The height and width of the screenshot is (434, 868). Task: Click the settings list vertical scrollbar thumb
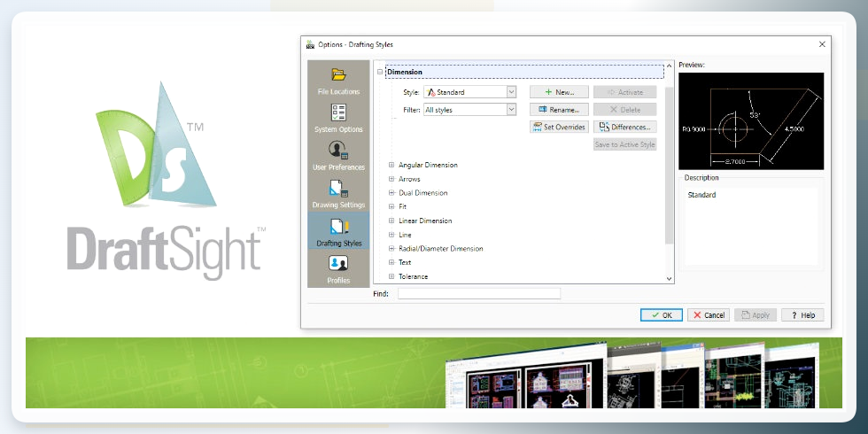[x=670, y=165]
